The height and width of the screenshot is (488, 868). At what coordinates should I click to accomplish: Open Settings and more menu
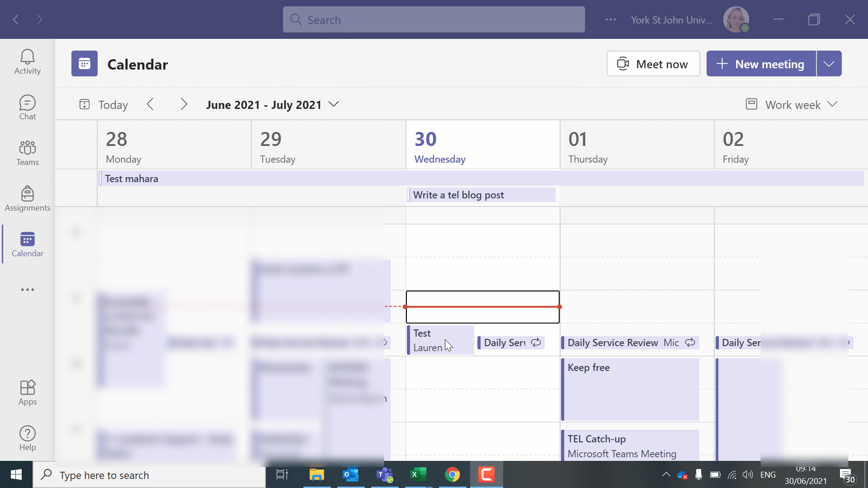pos(611,19)
